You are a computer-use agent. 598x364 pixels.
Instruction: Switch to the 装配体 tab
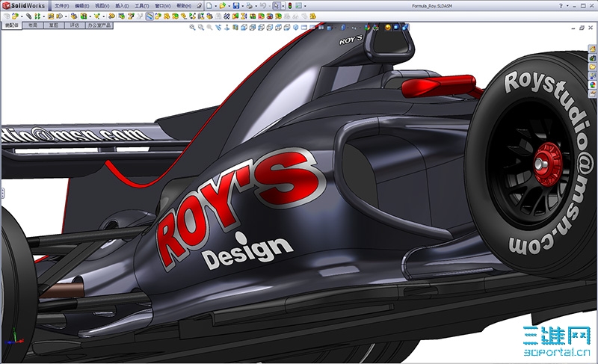tap(12, 25)
